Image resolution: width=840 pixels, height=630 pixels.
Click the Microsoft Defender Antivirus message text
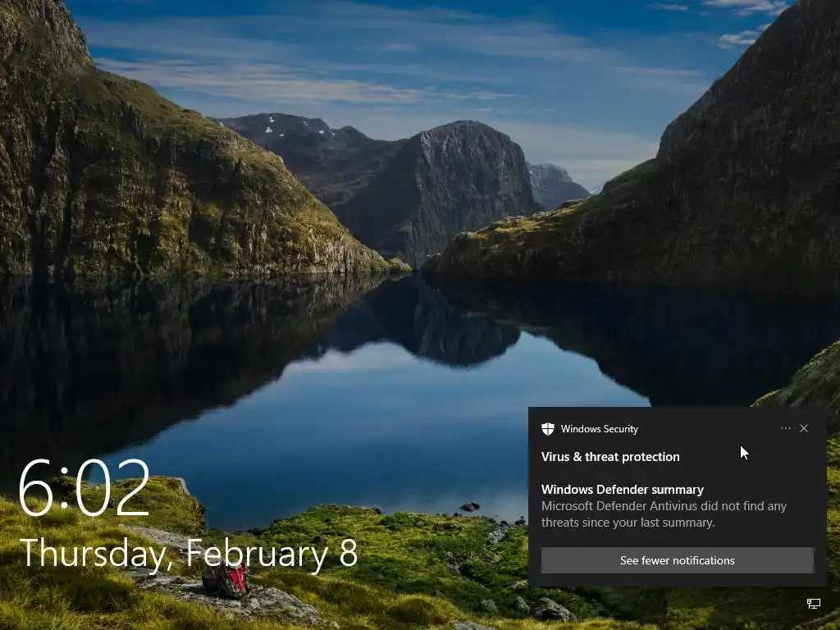(664, 514)
